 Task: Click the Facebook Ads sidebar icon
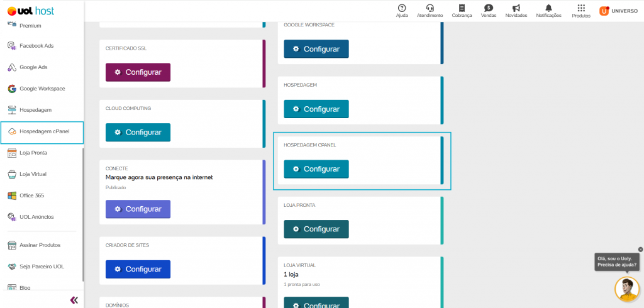tap(12, 46)
